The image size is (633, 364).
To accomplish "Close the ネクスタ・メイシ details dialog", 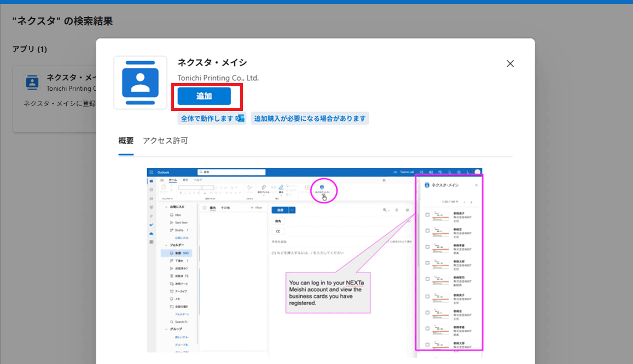I will click(x=510, y=64).
